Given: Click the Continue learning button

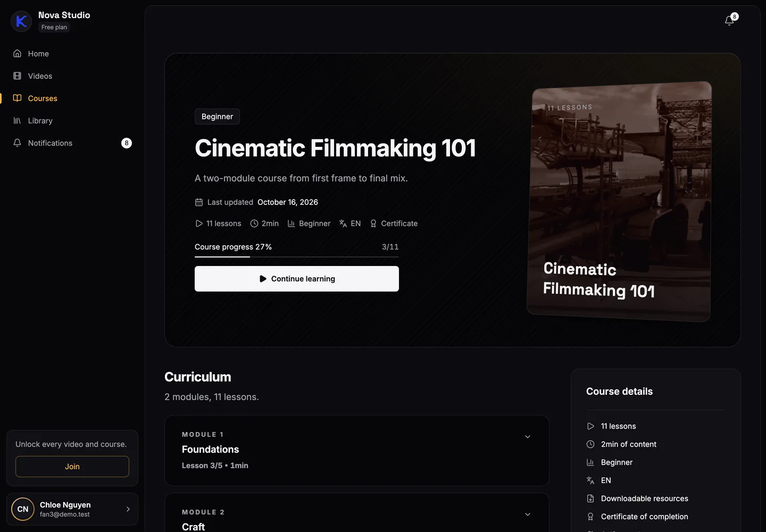Looking at the screenshot, I should pos(297,279).
